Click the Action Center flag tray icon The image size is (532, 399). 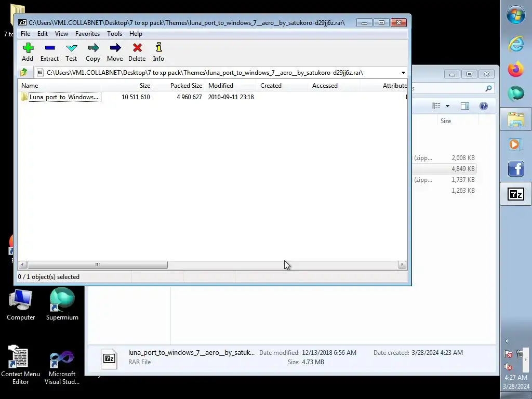[508, 354]
